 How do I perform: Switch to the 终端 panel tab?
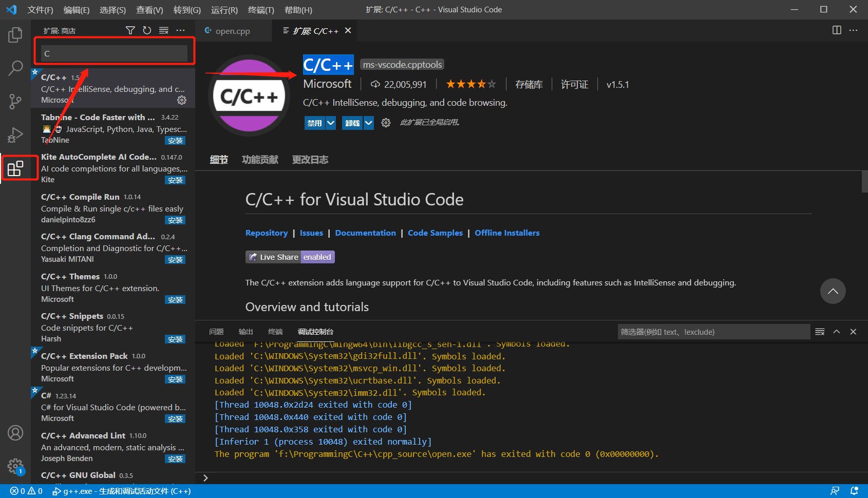tap(275, 332)
